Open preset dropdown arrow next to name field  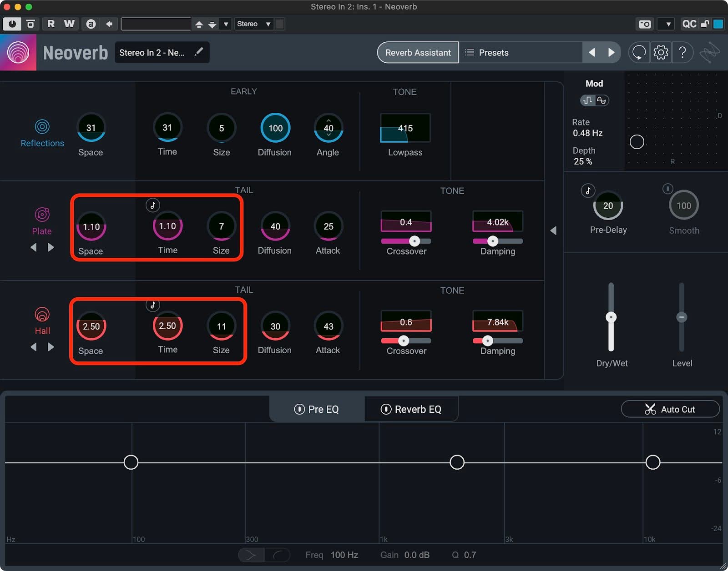click(226, 24)
